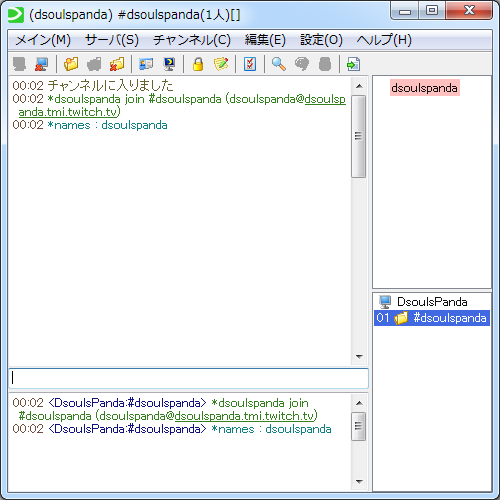Open the 編集(E) menu
The image size is (500, 500).
coord(265,40)
